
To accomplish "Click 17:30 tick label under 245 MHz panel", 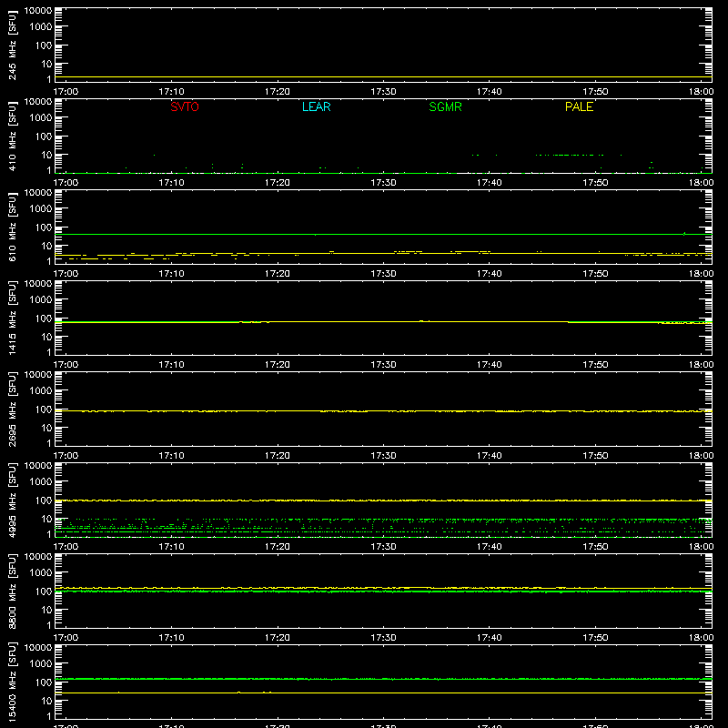I will pyautogui.click(x=383, y=92).
